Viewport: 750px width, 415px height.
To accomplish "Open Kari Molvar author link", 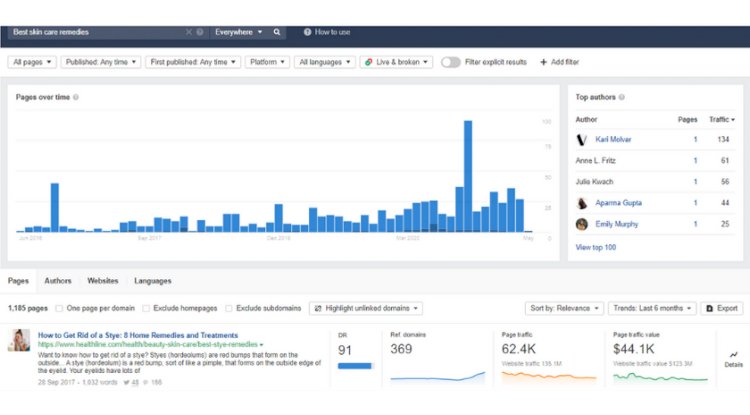I will [613, 140].
